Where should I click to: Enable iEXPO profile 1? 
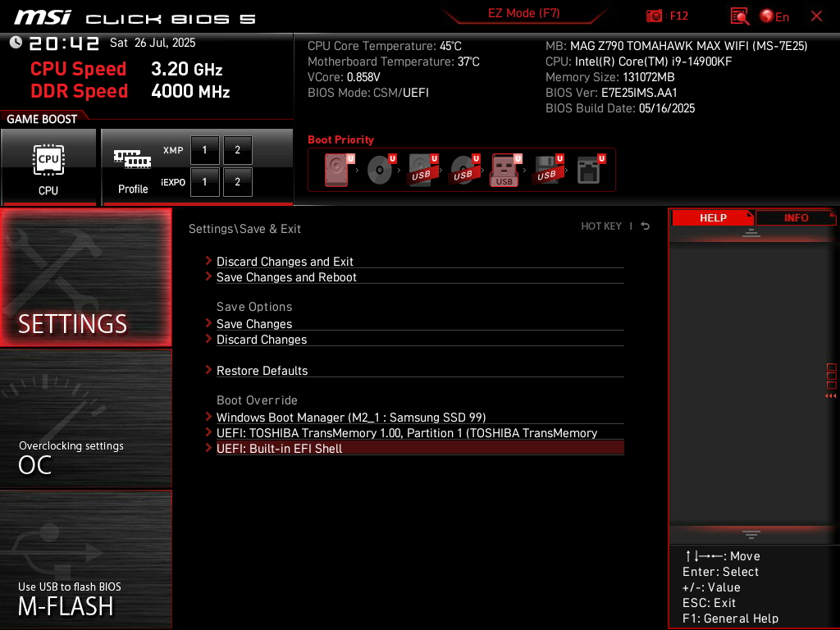tap(204, 182)
